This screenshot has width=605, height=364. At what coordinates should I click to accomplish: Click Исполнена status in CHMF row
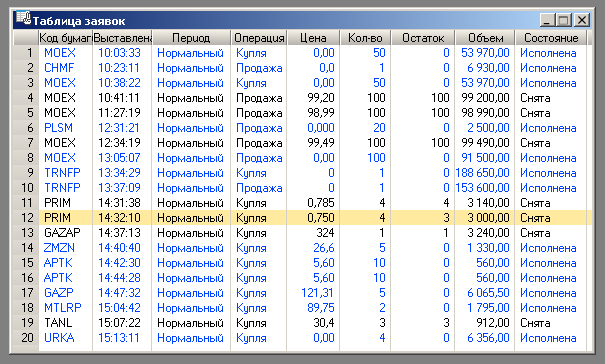(x=548, y=68)
